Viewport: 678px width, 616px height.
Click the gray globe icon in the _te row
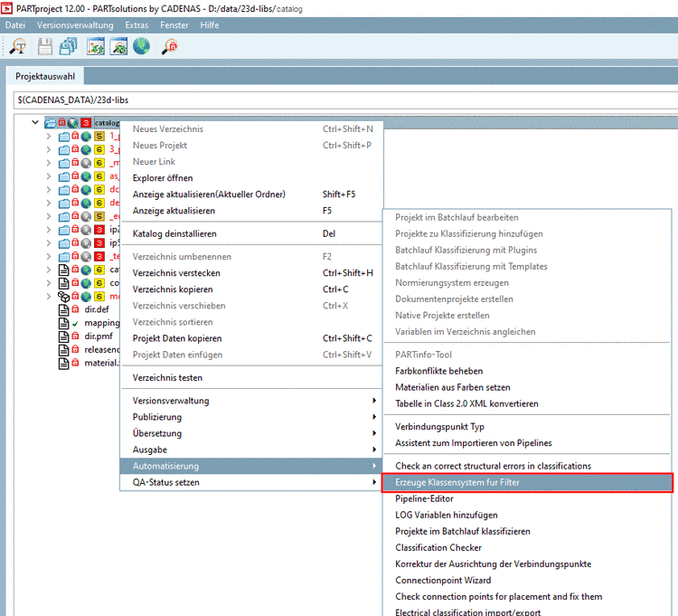click(x=86, y=257)
